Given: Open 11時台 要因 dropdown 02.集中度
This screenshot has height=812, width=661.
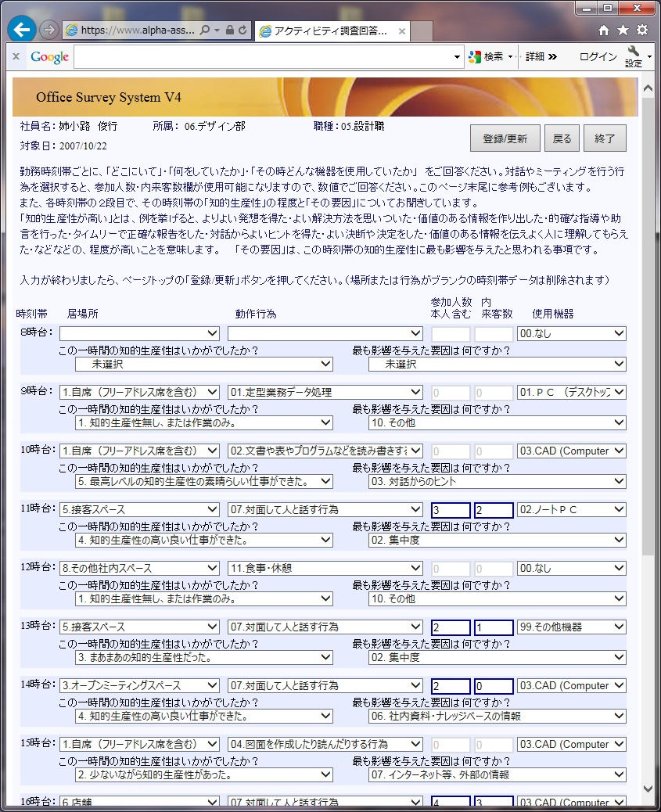Looking at the screenshot, I should point(498,540).
